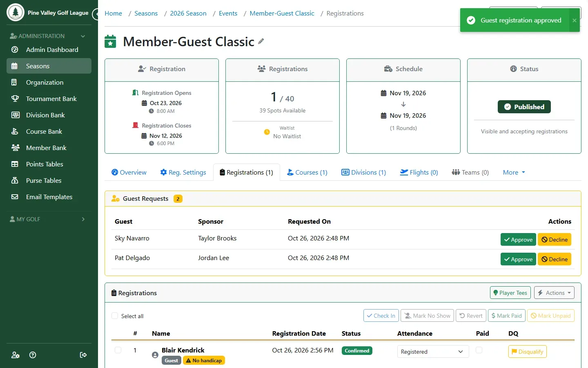Decline Pat Delgado's guest request
The height and width of the screenshot is (368, 588).
click(555, 259)
